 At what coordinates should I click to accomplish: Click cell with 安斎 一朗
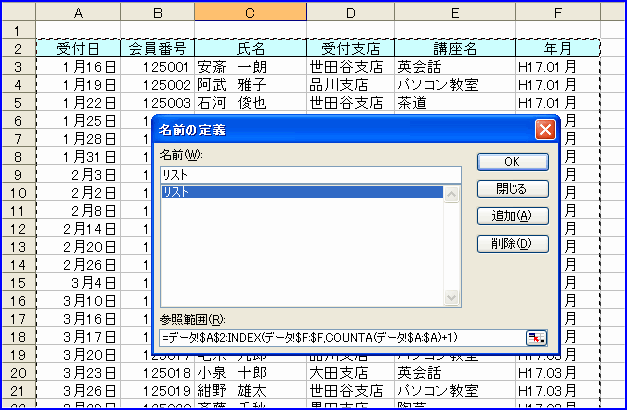250,66
